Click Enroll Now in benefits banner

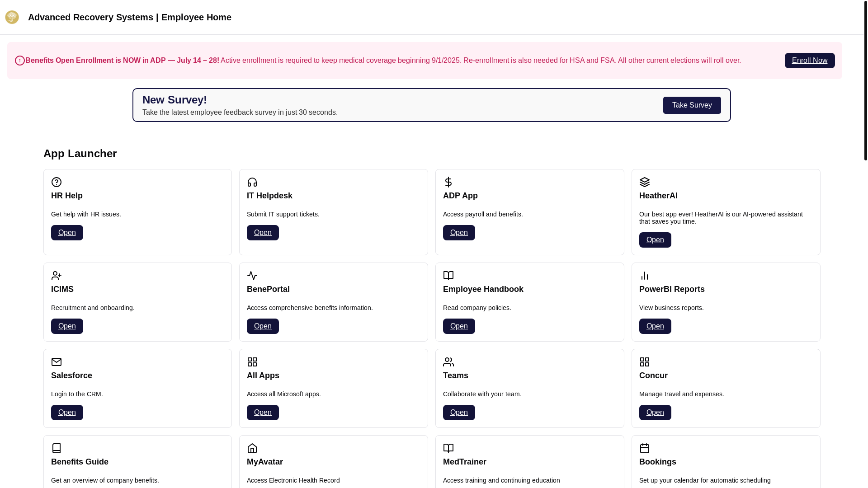pos(810,61)
